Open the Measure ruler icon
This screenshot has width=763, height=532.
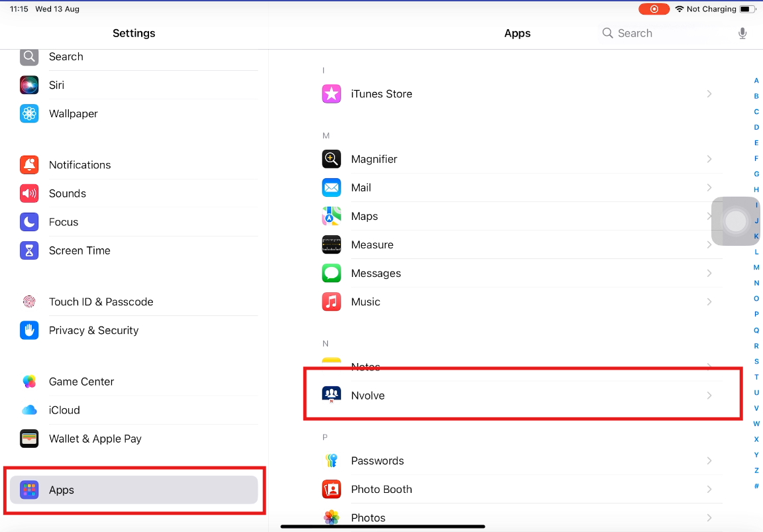[x=331, y=244]
